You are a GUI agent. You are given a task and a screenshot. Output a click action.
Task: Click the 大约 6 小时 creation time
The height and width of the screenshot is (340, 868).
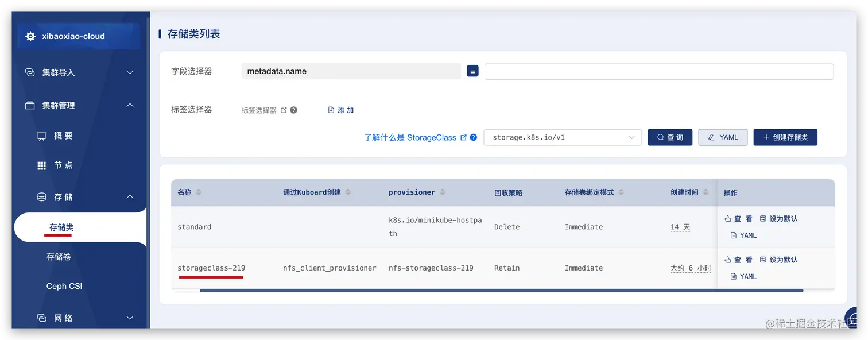click(691, 268)
